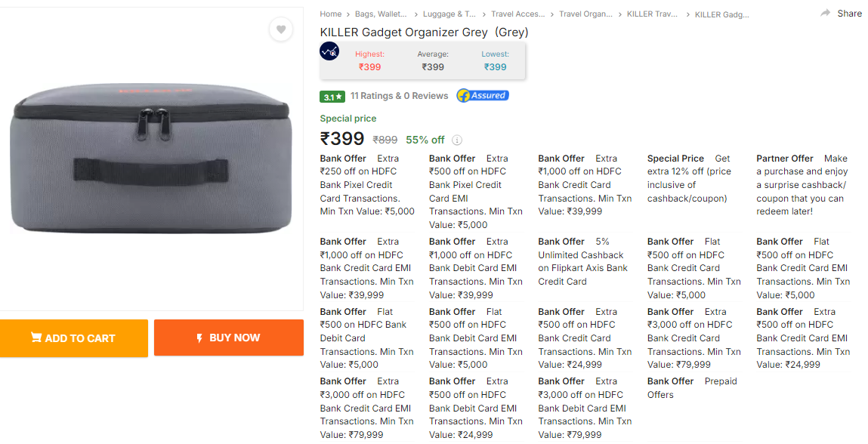Viewport: 868px width, 444px height.
Task: Click the Flipkart Assured badge
Action: click(x=482, y=96)
